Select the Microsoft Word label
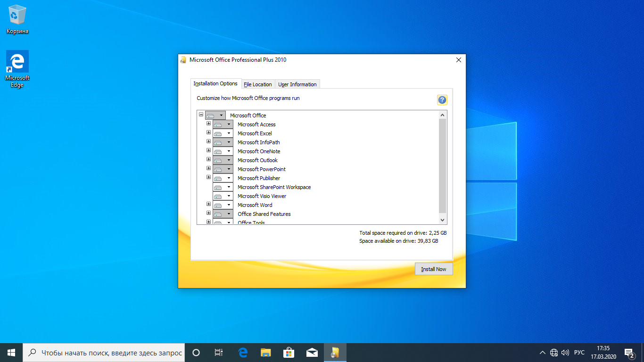This screenshot has width=644, height=362. pyautogui.click(x=255, y=205)
